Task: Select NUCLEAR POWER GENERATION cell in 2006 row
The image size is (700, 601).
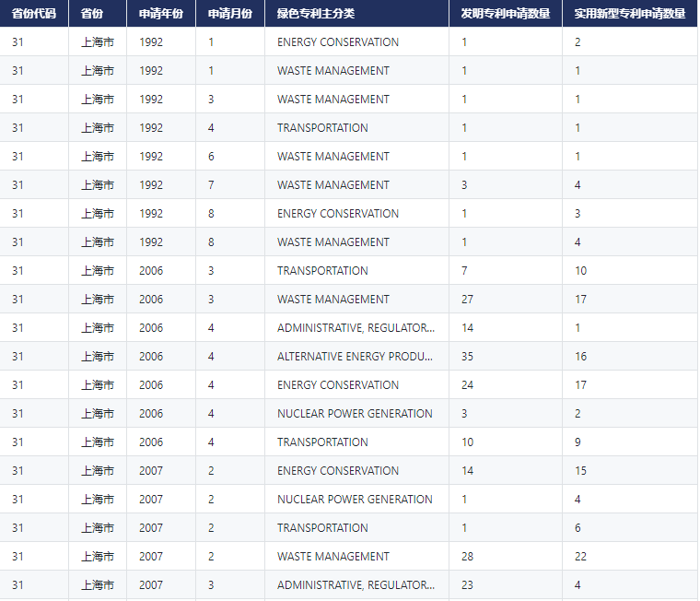Action: pyautogui.click(x=356, y=414)
